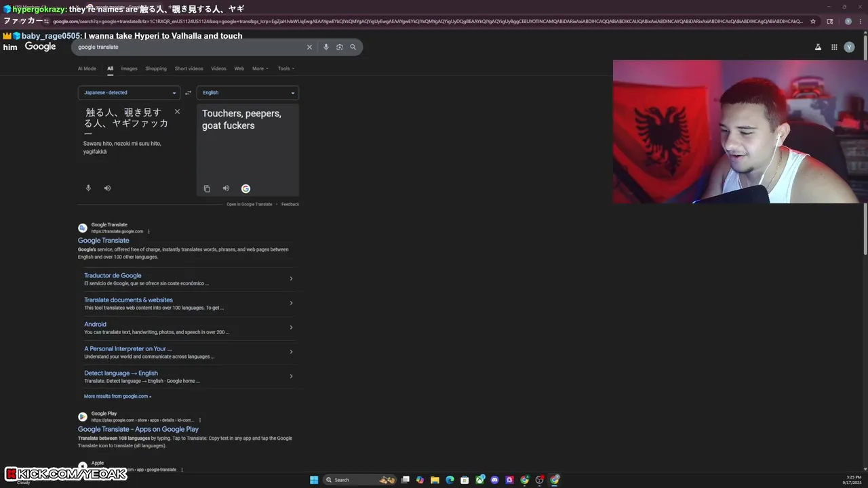
Task: Switch to the AI Mode tab
Action: click(x=87, y=68)
